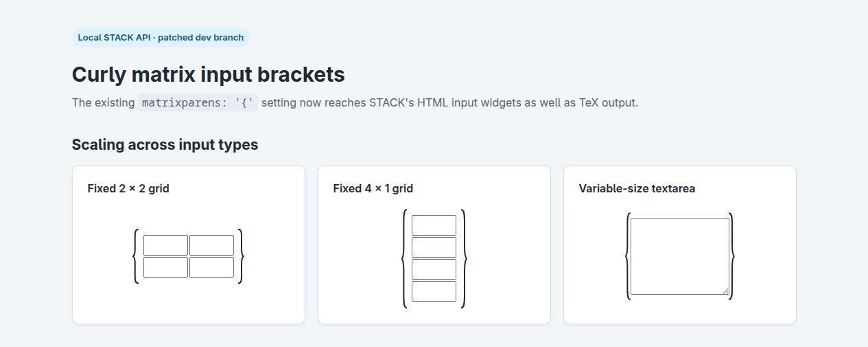Click the textarea resize handle corner
The height and width of the screenshot is (347, 868).
(726, 291)
